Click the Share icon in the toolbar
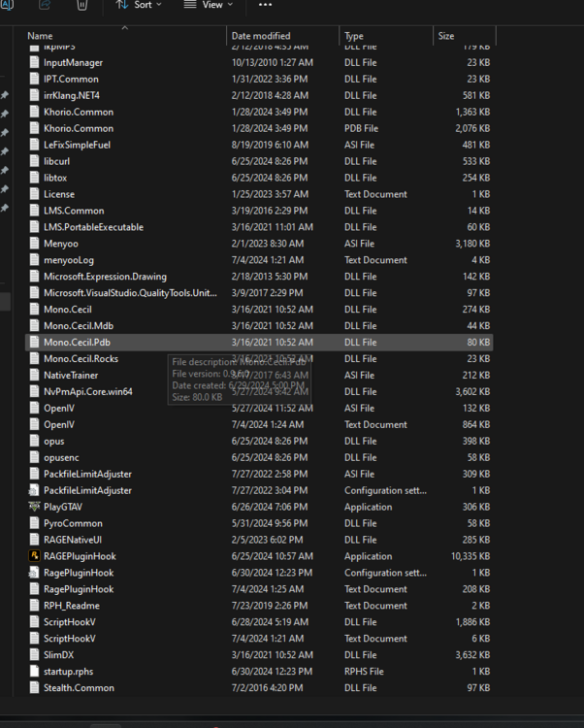 45,5
